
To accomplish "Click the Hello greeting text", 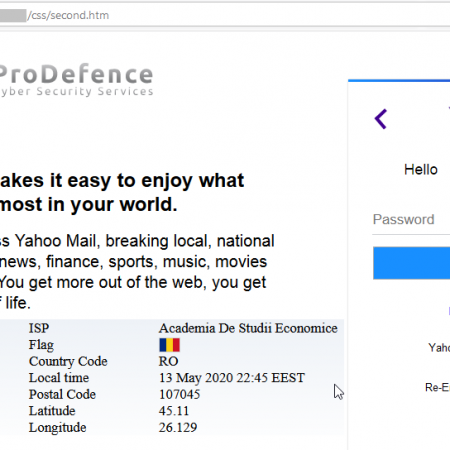I will point(421,170).
